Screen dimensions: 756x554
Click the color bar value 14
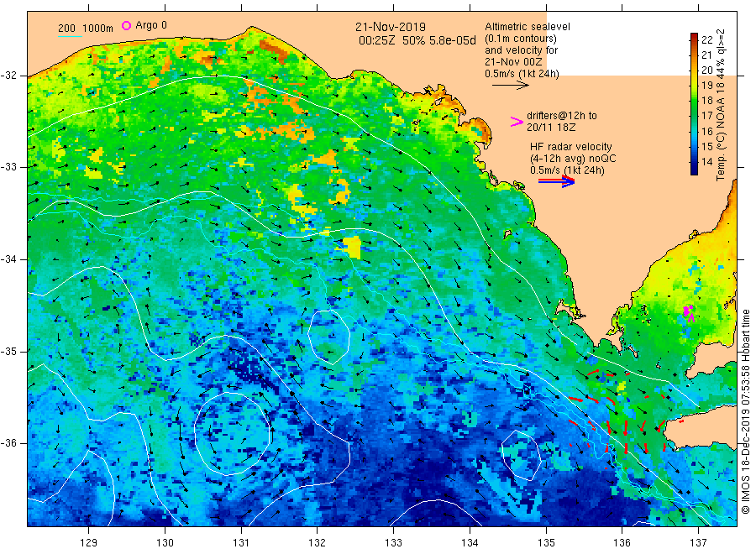click(x=706, y=162)
